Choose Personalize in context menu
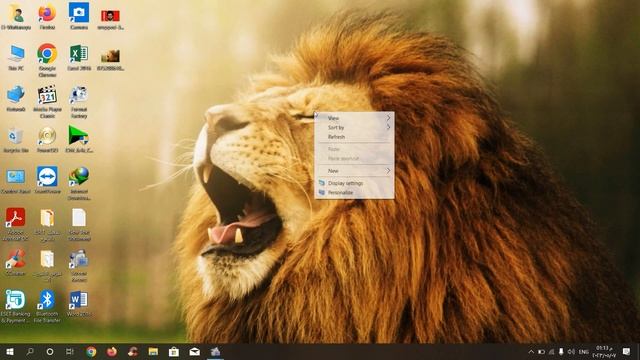 (354, 193)
